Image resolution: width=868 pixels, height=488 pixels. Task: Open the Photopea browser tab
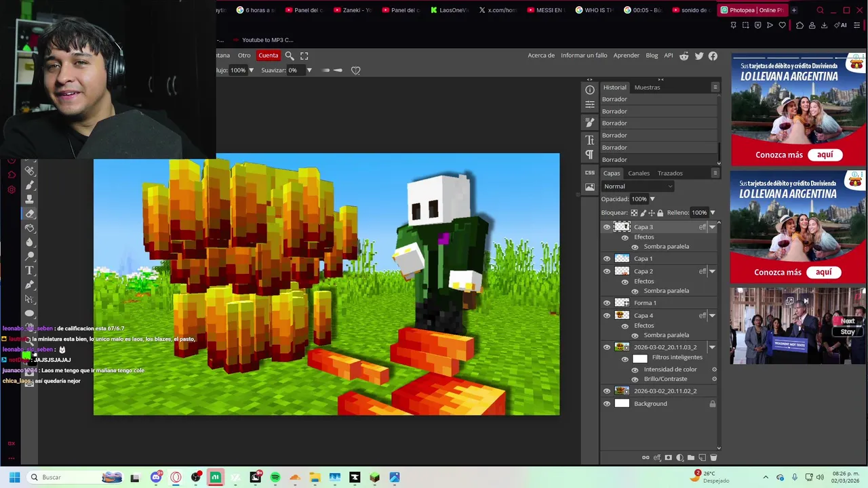click(751, 10)
